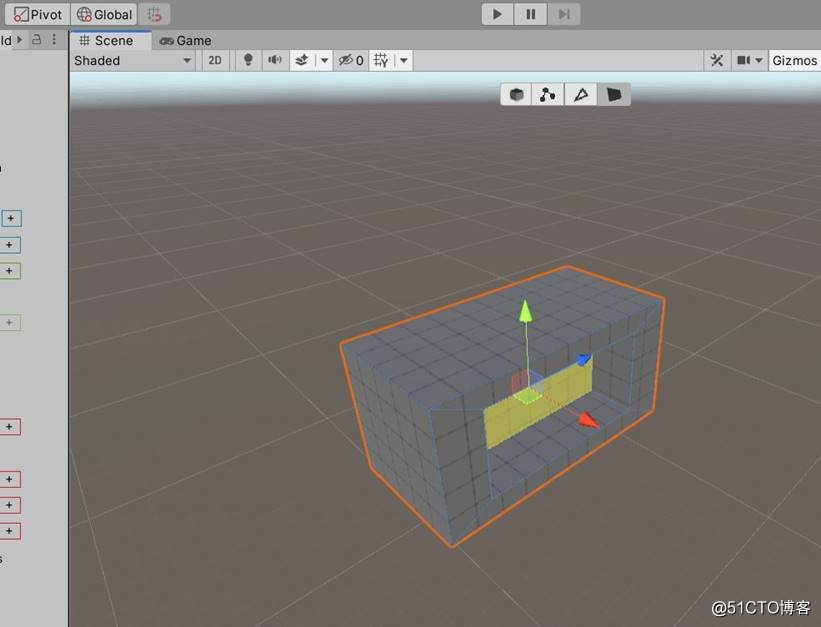Image resolution: width=821 pixels, height=627 pixels.
Task: Start Play mode with the Play button
Action: pos(497,14)
